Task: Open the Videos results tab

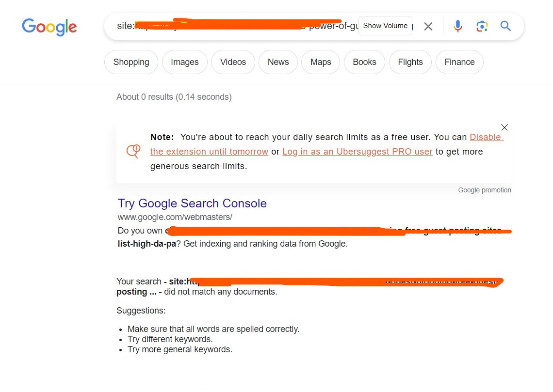Action: (x=233, y=62)
